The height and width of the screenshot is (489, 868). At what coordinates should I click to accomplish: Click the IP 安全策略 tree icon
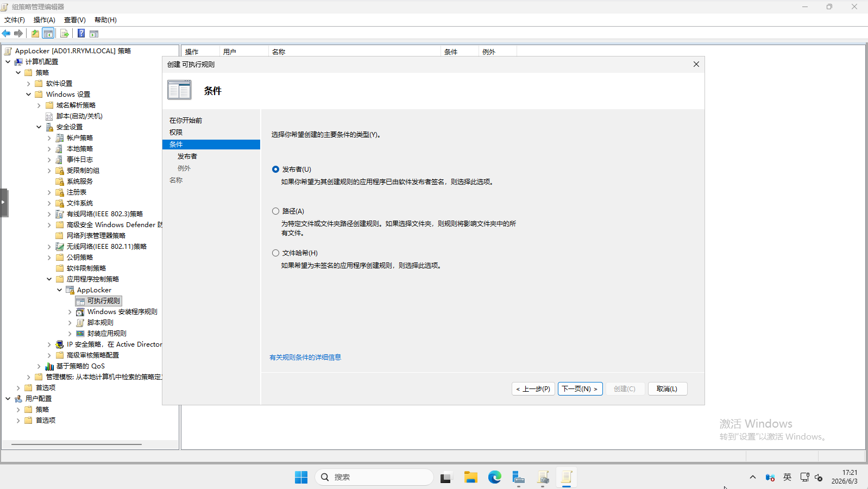click(x=60, y=344)
